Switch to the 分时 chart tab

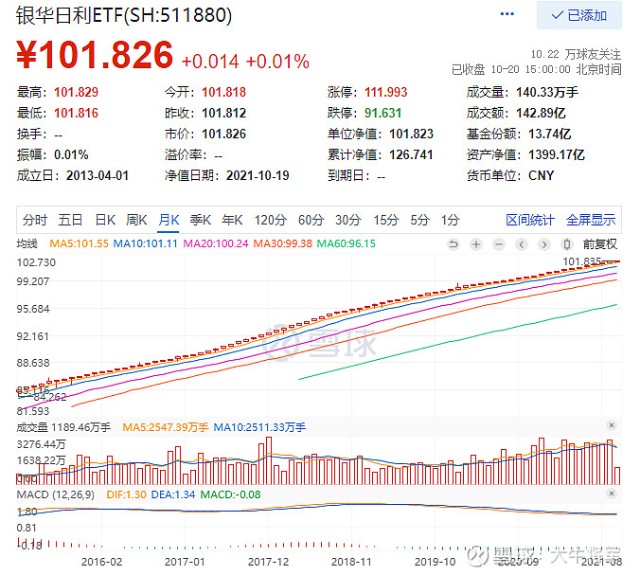pyautogui.click(x=34, y=220)
